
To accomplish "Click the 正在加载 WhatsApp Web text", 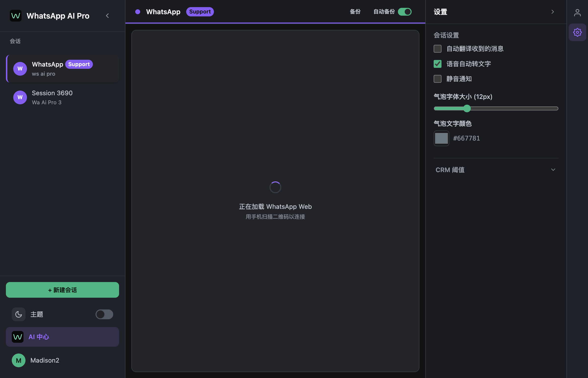I will (x=275, y=207).
